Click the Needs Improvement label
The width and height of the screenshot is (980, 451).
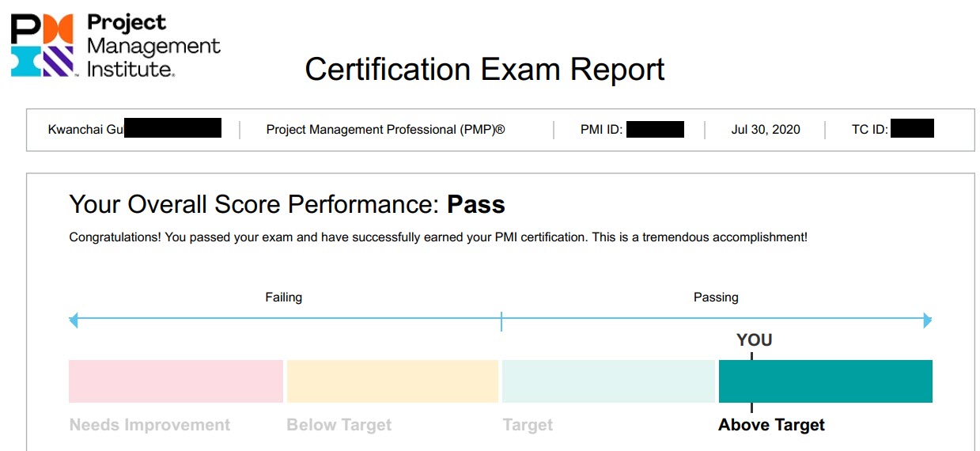pyautogui.click(x=149, y=425)
